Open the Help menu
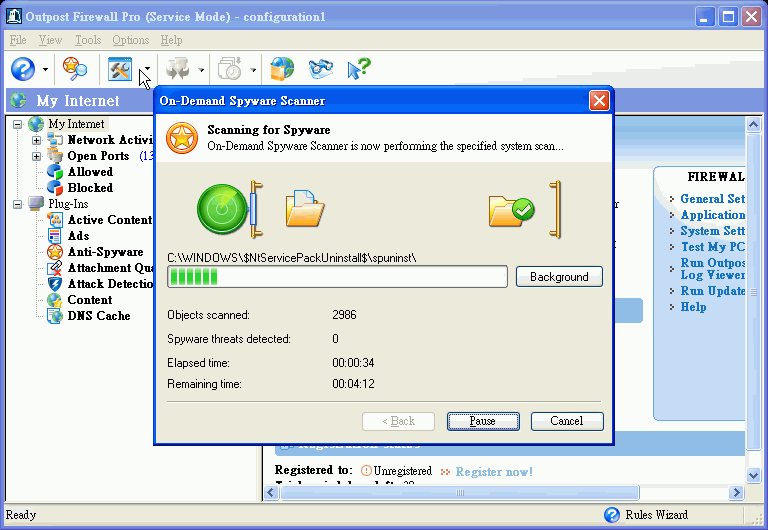768x530 pixels. (171, 40)
